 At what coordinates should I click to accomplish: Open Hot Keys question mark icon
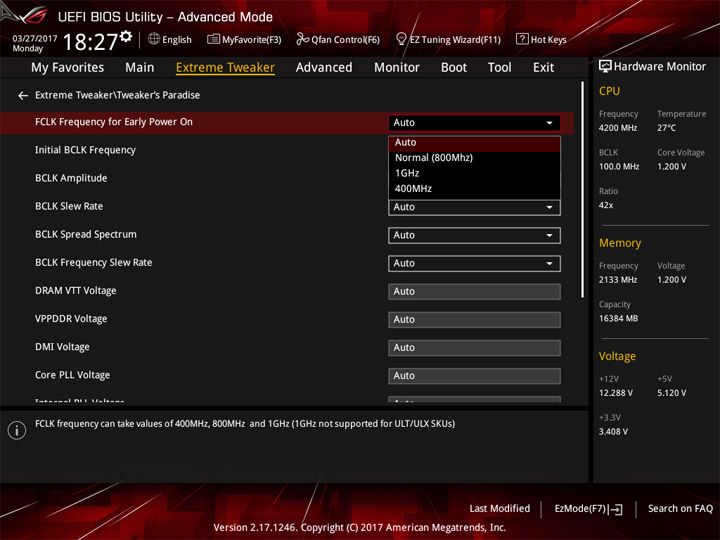(x=522, y=39)
